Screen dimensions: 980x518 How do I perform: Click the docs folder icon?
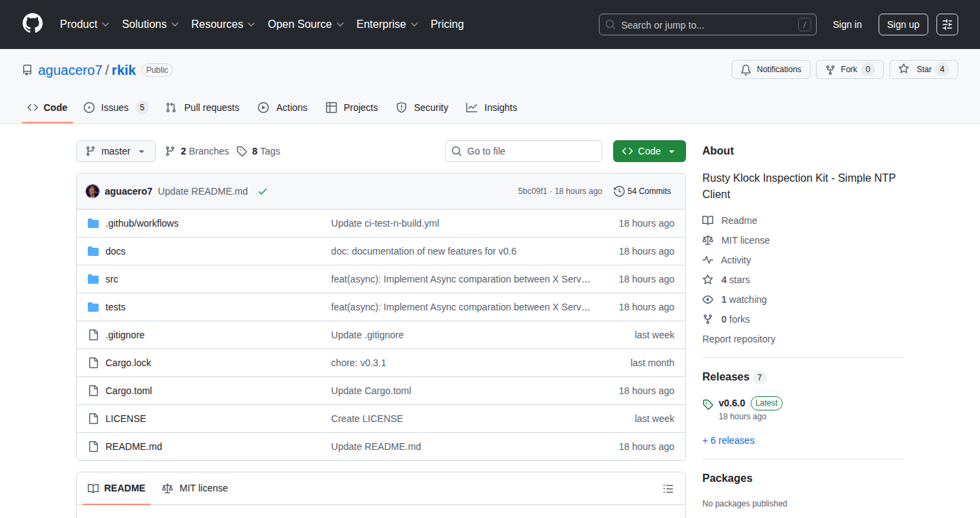tap(93, 251)
